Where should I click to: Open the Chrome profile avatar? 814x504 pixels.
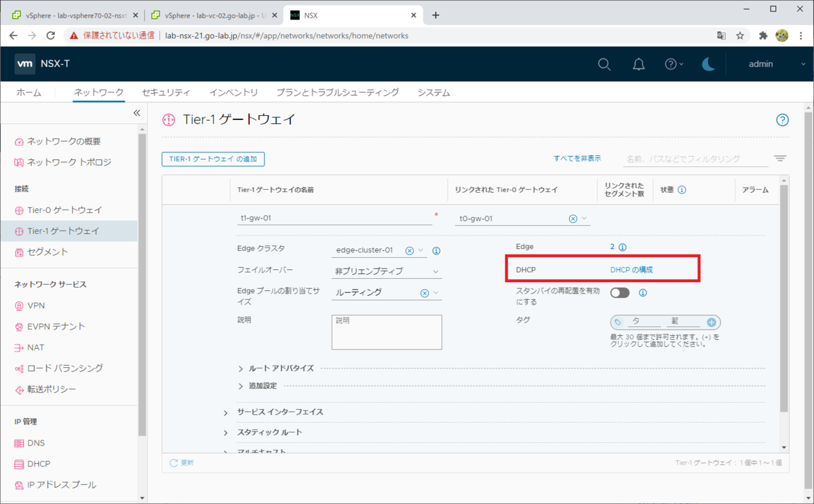(781, 35)
